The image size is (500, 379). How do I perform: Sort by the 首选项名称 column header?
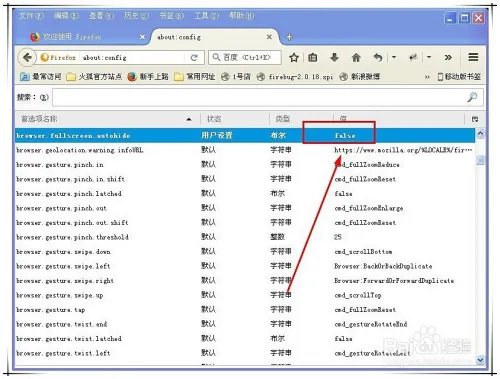pyautogui.click(x=107, y=119)
